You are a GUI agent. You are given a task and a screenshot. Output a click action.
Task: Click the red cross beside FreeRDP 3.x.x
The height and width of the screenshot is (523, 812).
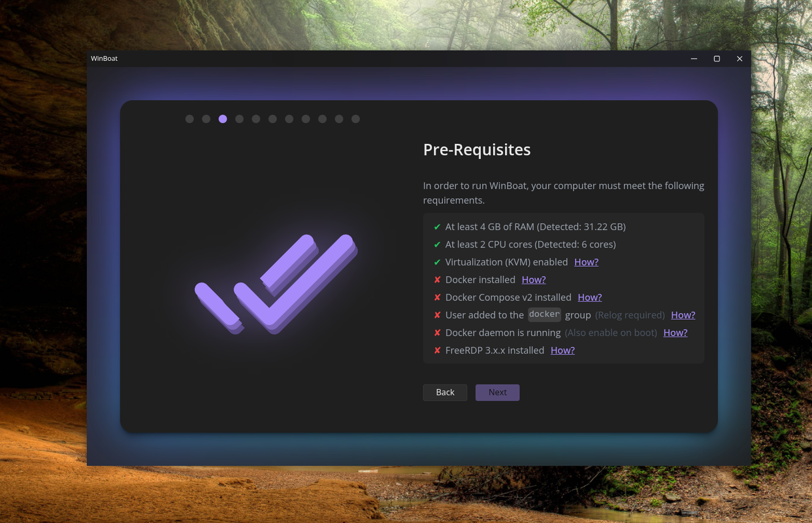pyautogui.click(x=437, y=350)
